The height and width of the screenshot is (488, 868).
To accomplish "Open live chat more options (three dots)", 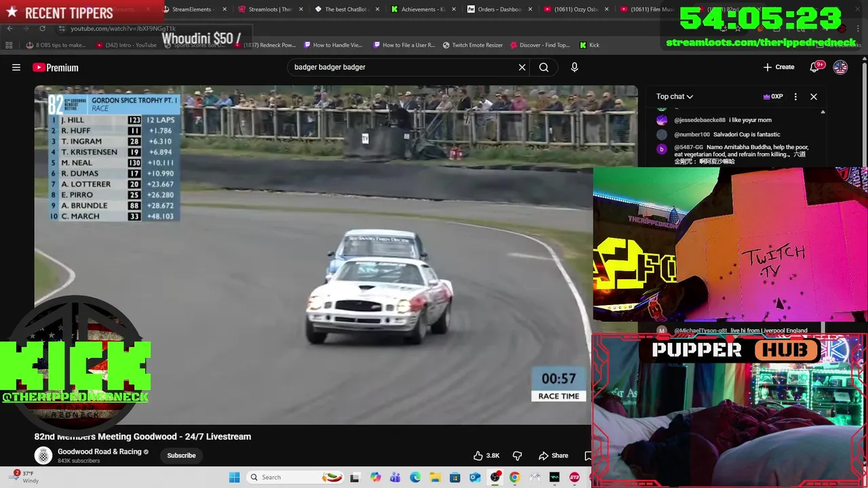I will point(795,96).
